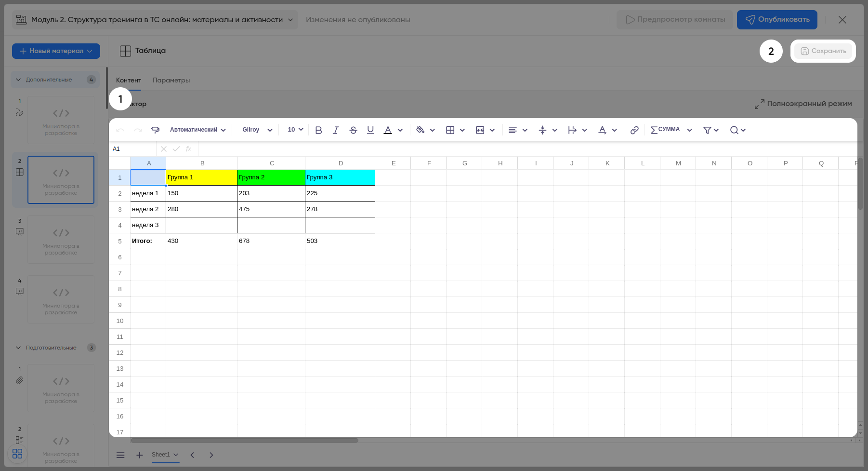Viewport: 868px width, 471px height.
Task: Select the yellow Группа 1 cell
Action: pos(201,177)
